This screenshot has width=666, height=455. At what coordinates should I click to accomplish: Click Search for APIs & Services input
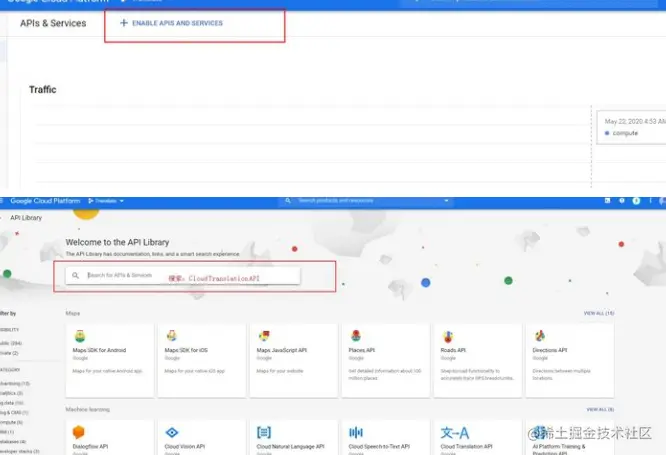click(183, 275)
